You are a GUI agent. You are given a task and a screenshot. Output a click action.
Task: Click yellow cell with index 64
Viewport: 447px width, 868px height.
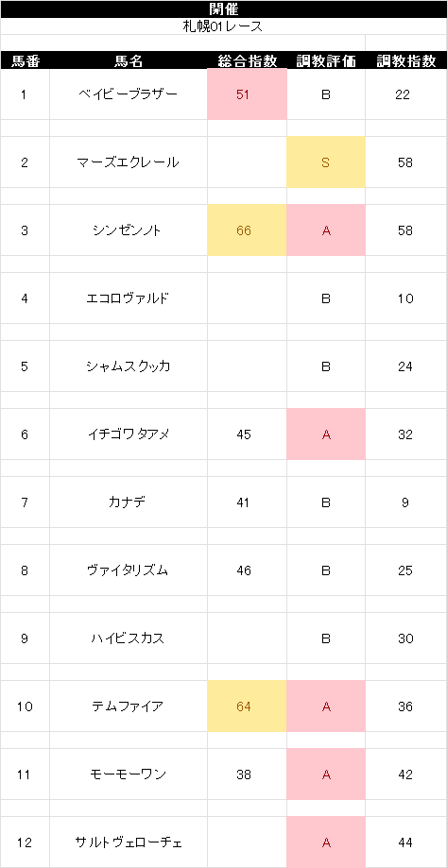coord(247,706)
